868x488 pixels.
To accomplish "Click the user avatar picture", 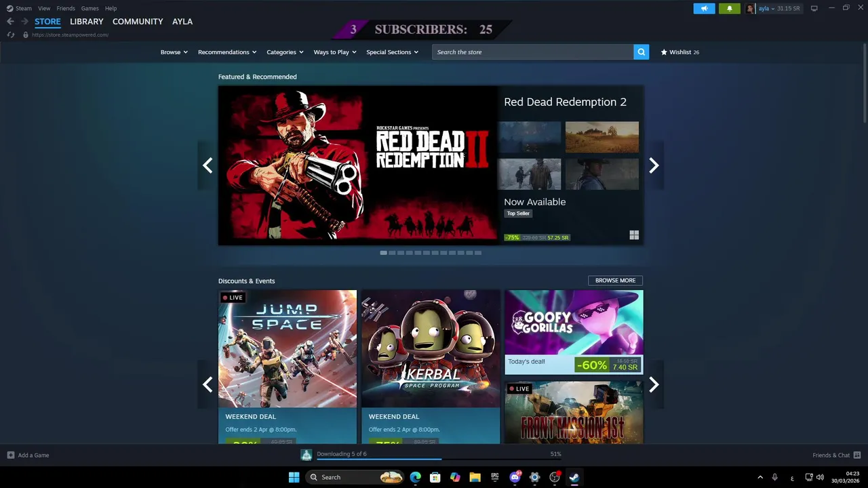I will (x=751, y=8).
